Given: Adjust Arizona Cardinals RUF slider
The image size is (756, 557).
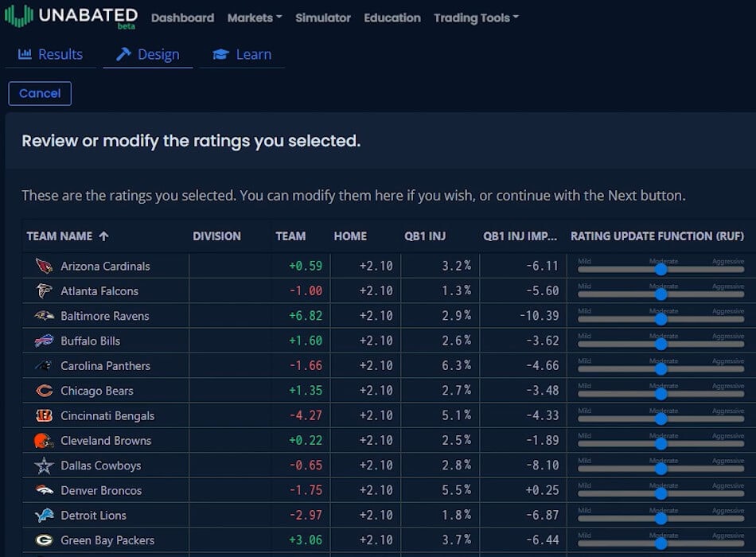Looking at the screenshot, I should 661,270.
